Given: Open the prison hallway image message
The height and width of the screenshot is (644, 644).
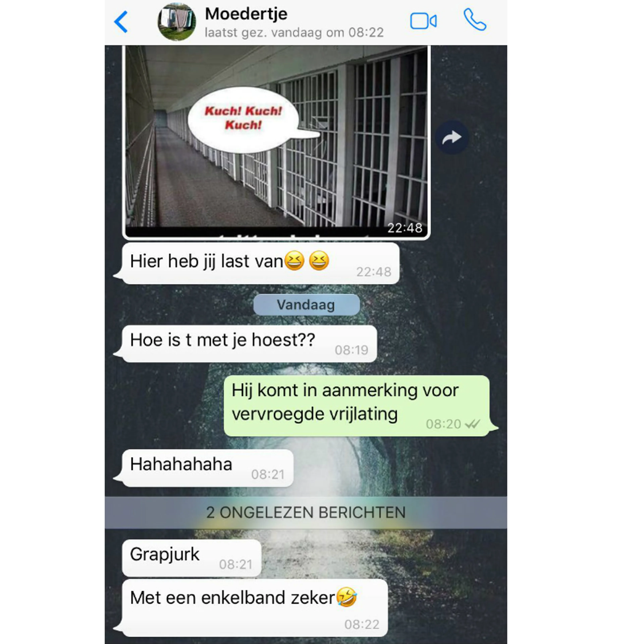Looking at the screenshot, I should pos(276,142).
